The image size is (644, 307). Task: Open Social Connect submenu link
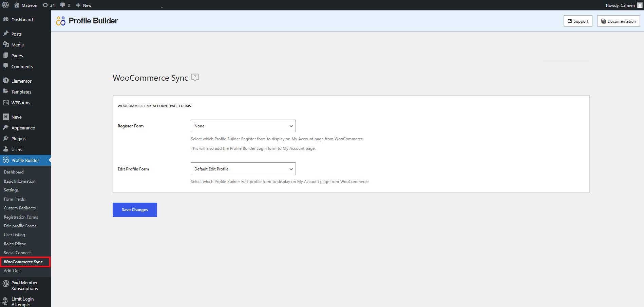[x=17, y=253]
